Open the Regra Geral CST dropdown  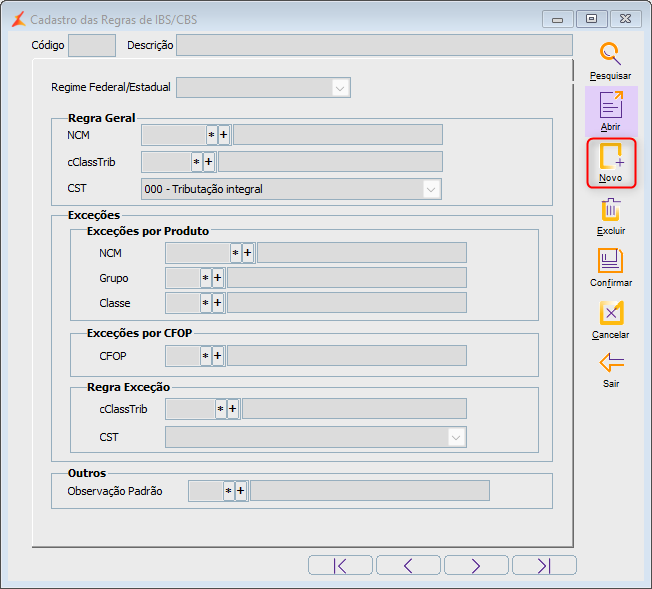click(431, 189)
